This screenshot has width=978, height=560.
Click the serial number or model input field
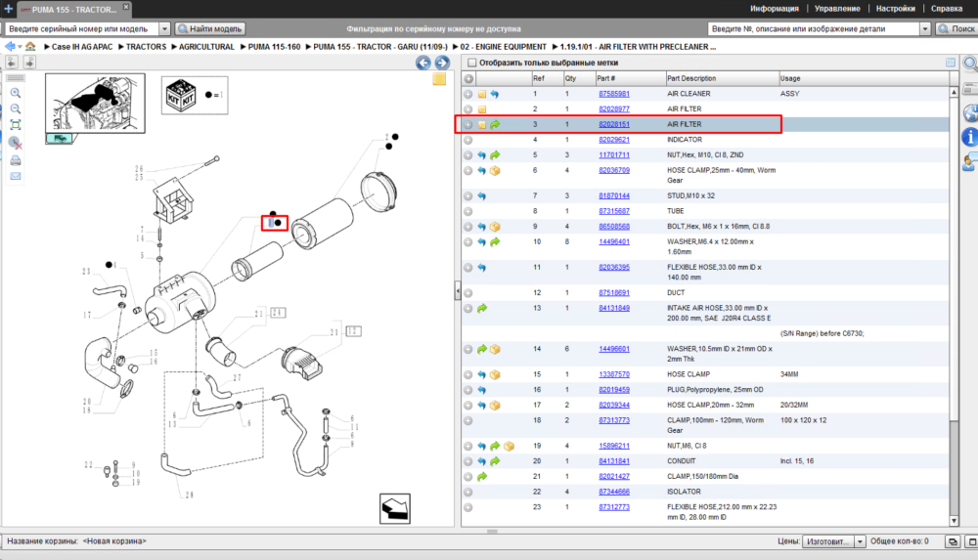pos(82,28)
